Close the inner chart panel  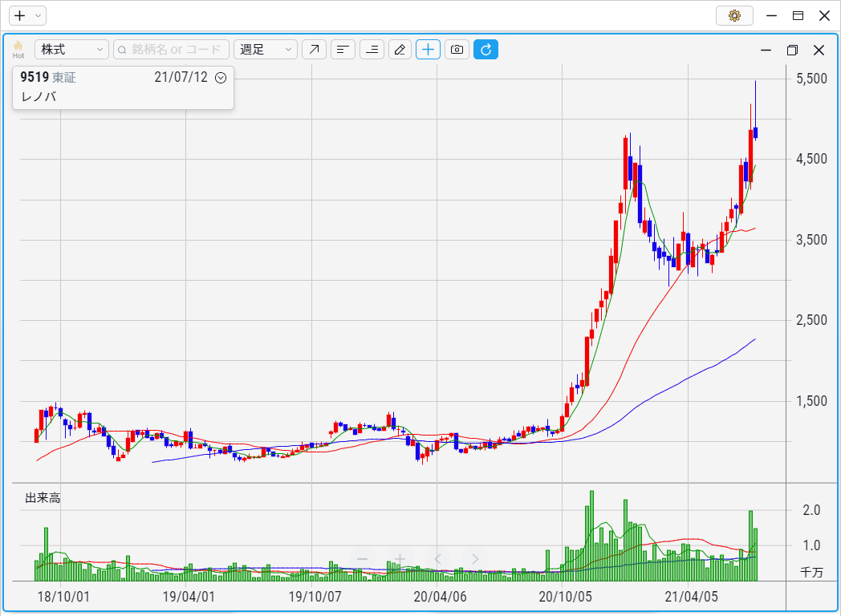pyautogui.click(x=819, y=50)
